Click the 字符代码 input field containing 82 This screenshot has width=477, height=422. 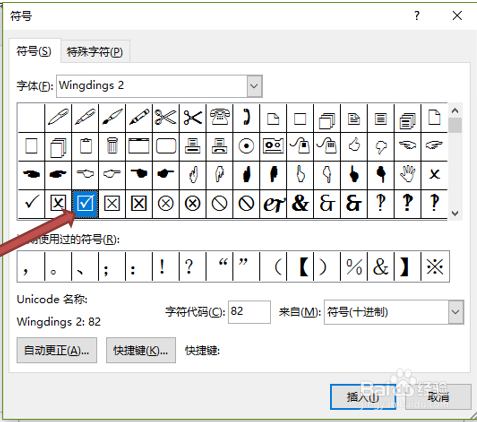pyautogui.click(x=249, y=312)
